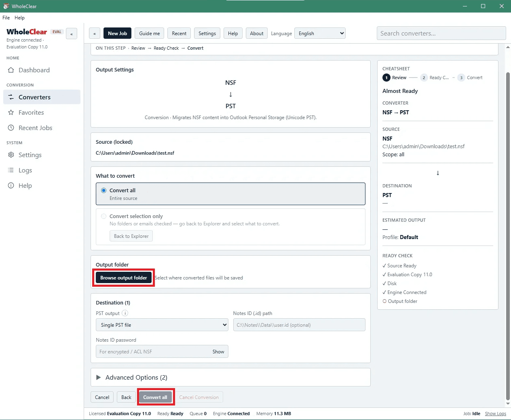The width and height of the screenshot is (511, 420).
Task: Click Scope: all in cheatsheet
Action: pyautogui.click(x=393, y=155)
